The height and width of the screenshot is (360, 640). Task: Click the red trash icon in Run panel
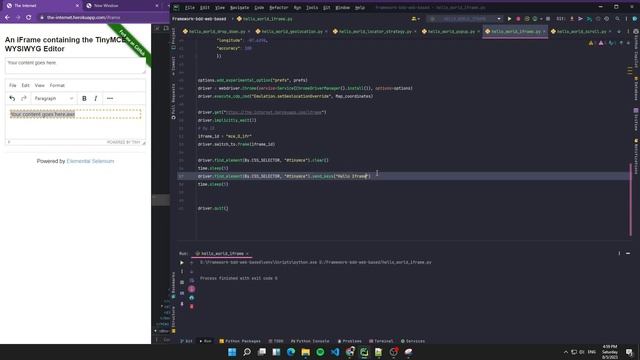point(191,307)
